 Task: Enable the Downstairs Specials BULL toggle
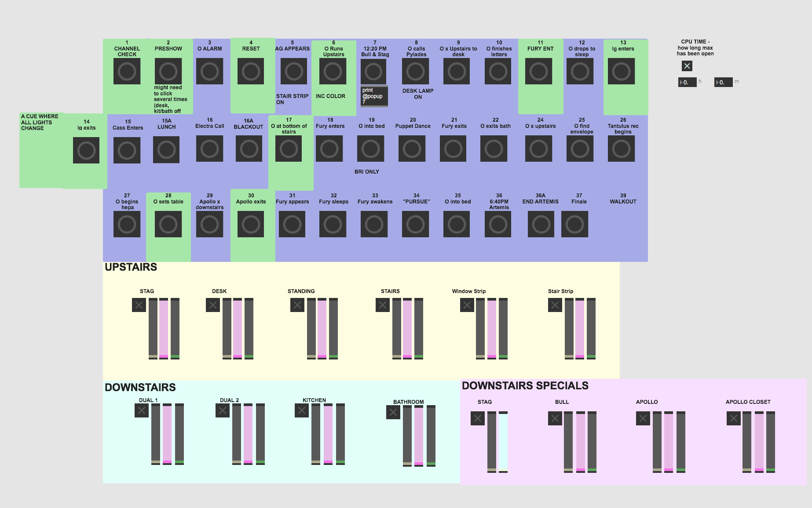click(x=555, y=418)
